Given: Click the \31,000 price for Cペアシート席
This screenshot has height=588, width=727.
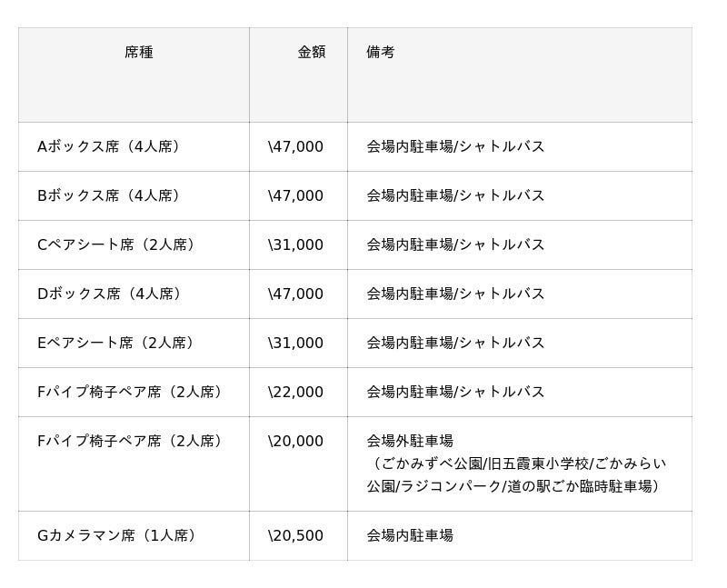Looking at the screenshot, I should point(296,244).
